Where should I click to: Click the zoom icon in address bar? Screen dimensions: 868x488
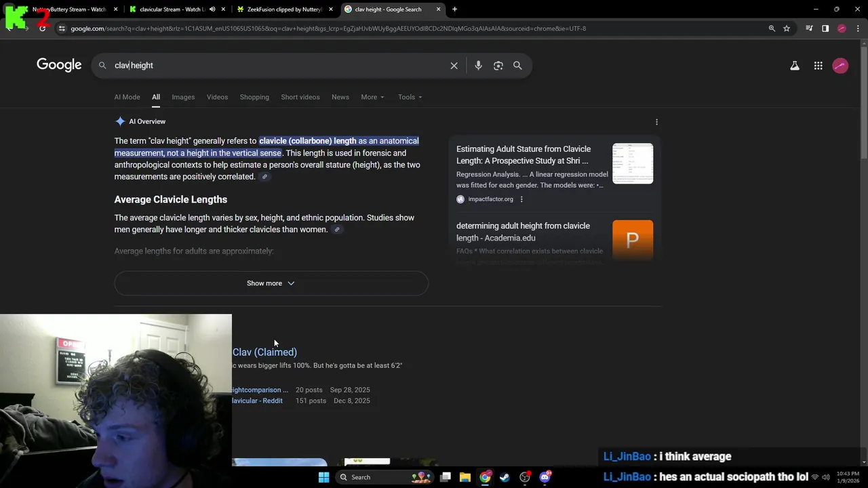(772, 28)
